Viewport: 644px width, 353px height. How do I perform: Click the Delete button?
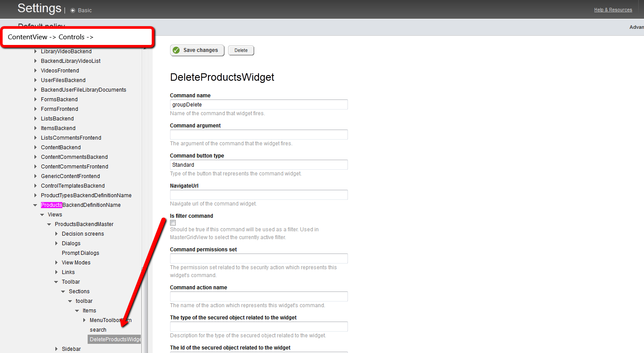tap(241, 51)
